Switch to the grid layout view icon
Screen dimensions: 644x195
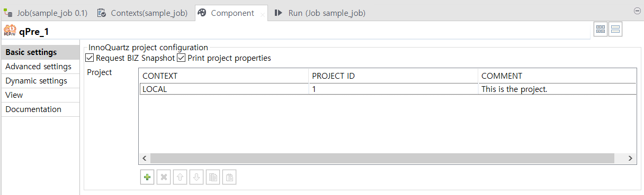coord(601,30)
